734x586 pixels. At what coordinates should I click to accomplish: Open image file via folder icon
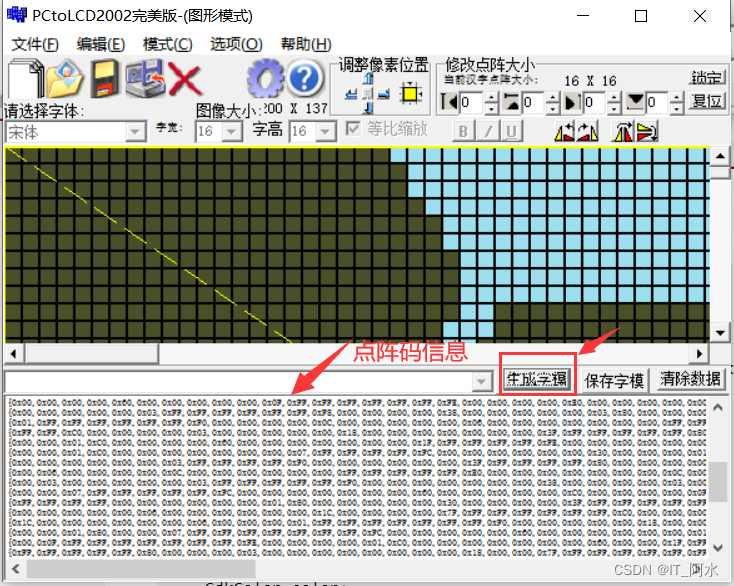tap(65, 78)
